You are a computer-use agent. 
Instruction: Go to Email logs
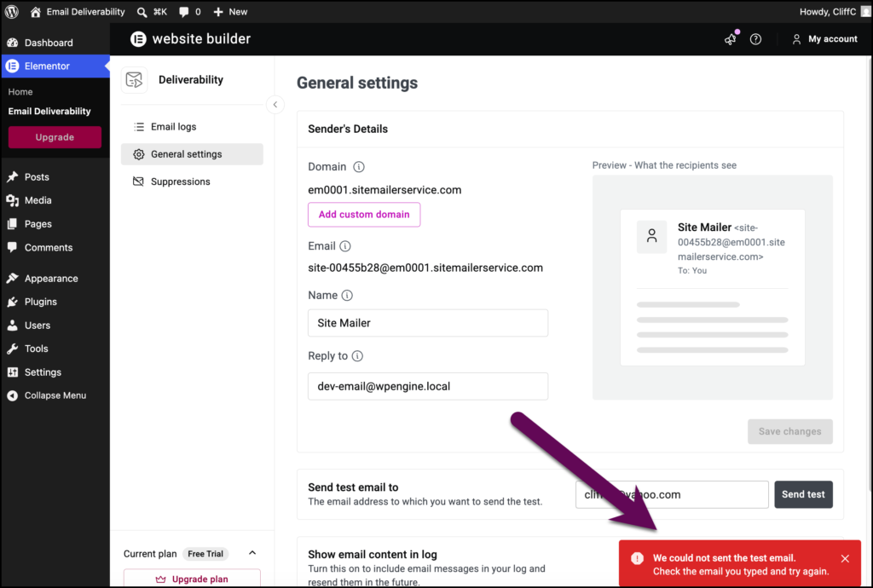[x=192, y=127]
